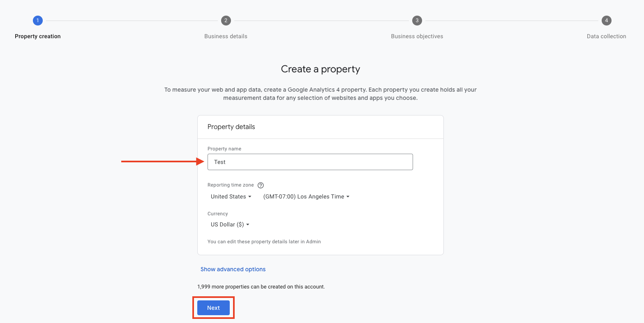Click the Reporting time zone label
Screen dimensions: 644x323
pyautogui.click(x=231, y=185)
